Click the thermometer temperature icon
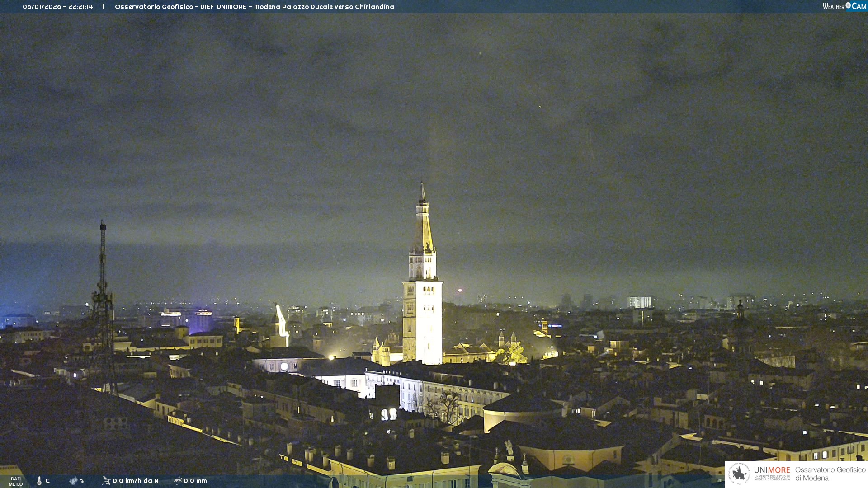868x488 pixels. point(39,481)
